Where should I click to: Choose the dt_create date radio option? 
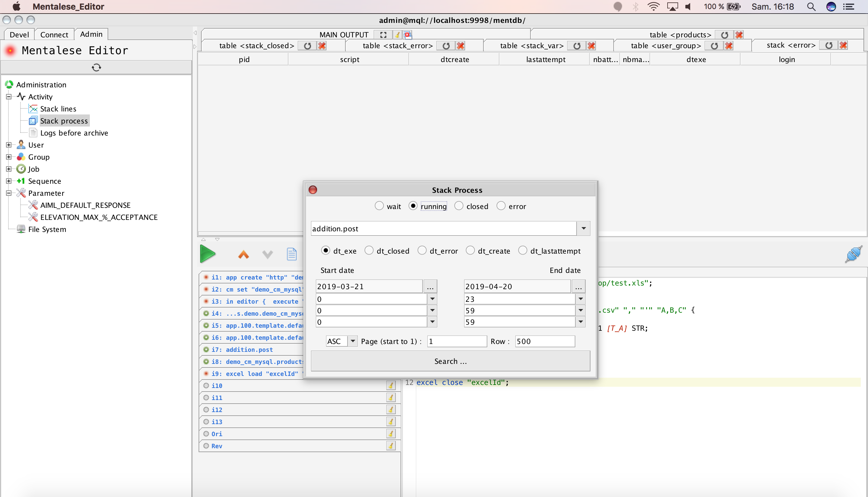470,251
